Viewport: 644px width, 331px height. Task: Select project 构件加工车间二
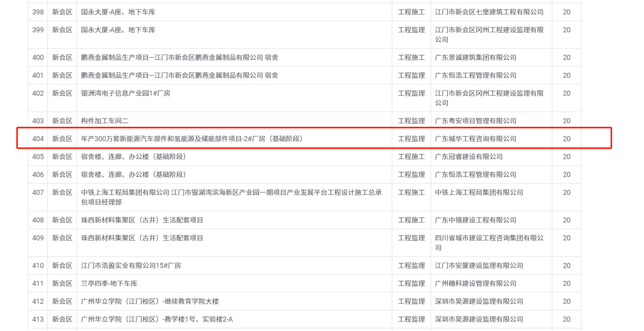tap(105, 121)
